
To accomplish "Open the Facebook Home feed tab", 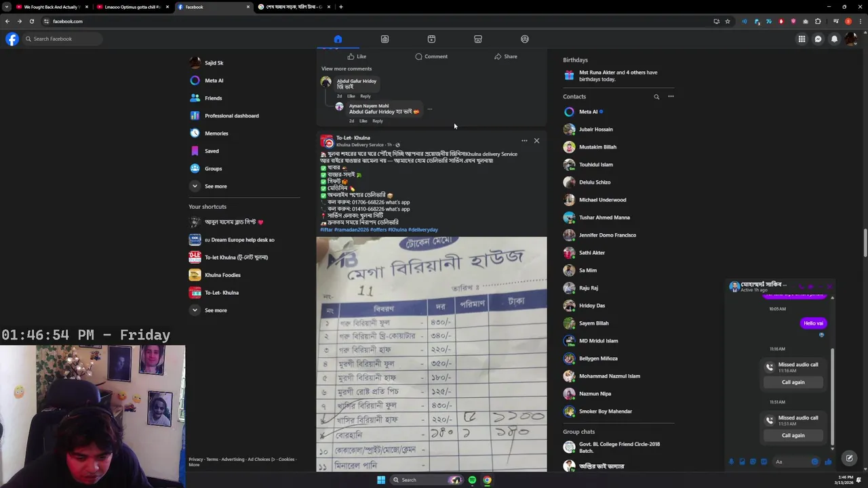I will [x=338, y=39].
